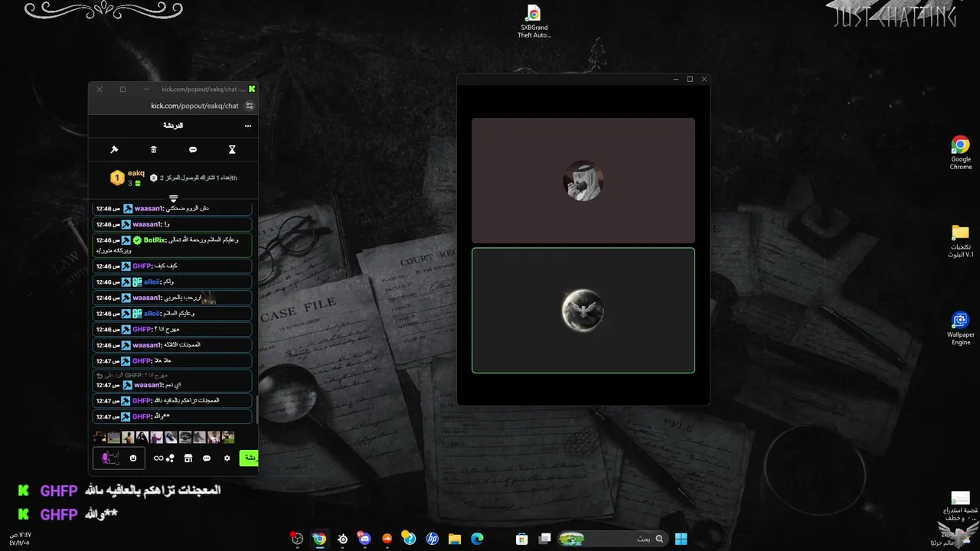Open the yellow folder desktop icon

coord(961,241)
